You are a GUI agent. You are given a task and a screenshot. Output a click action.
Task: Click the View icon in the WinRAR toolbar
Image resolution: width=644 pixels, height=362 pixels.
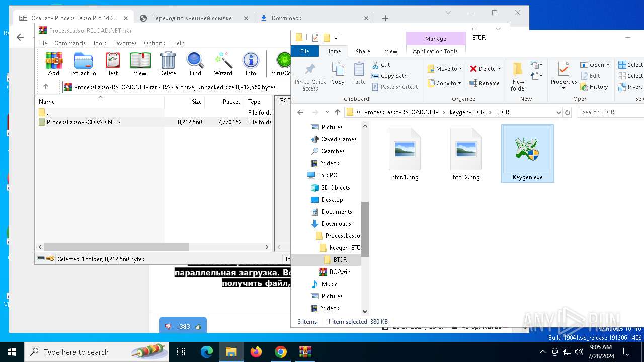tap(140, 64)
